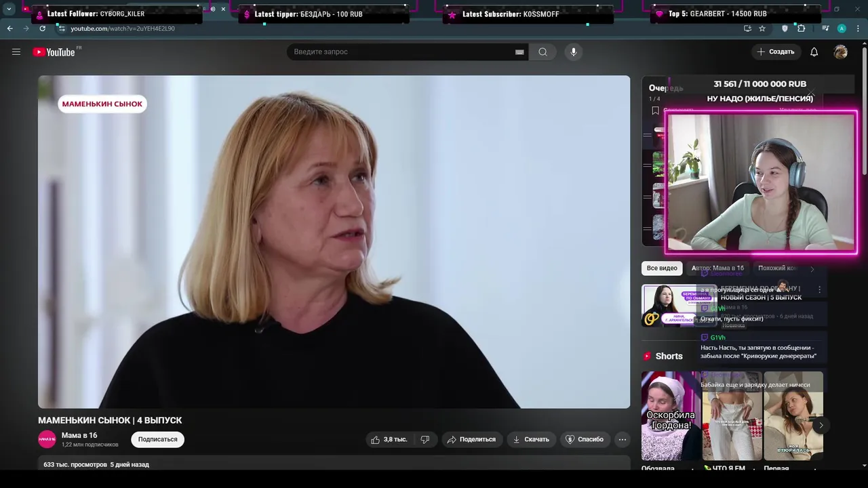Open more actions three dots below video
The height and width of the screenshot is (488, 868).
(622, 439)
